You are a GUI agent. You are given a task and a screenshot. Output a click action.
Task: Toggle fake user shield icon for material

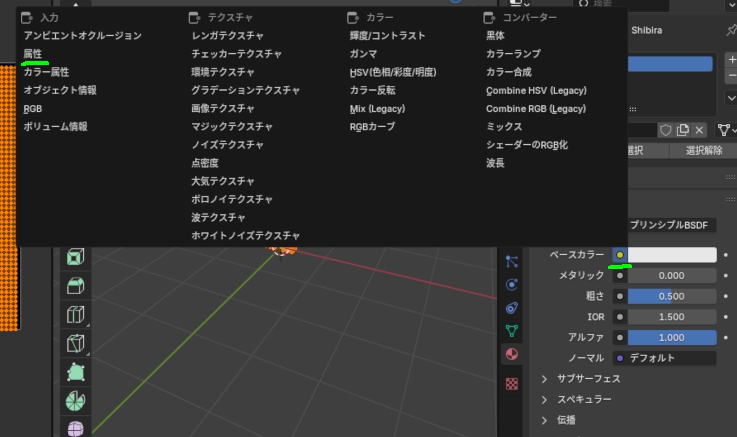click(665, 130)
